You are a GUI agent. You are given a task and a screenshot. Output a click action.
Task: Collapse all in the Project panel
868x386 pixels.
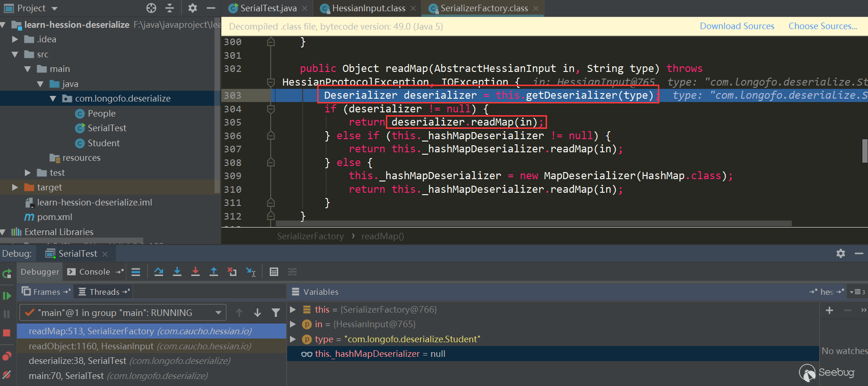coord(170,8)
